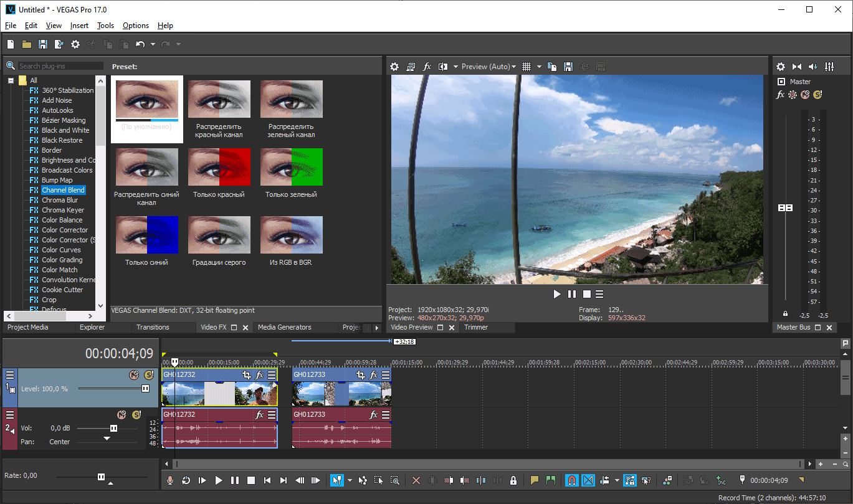Open Master FX in the Master Bus panel
The height and width of the screenshot is (504, 853).
(780, 95)
